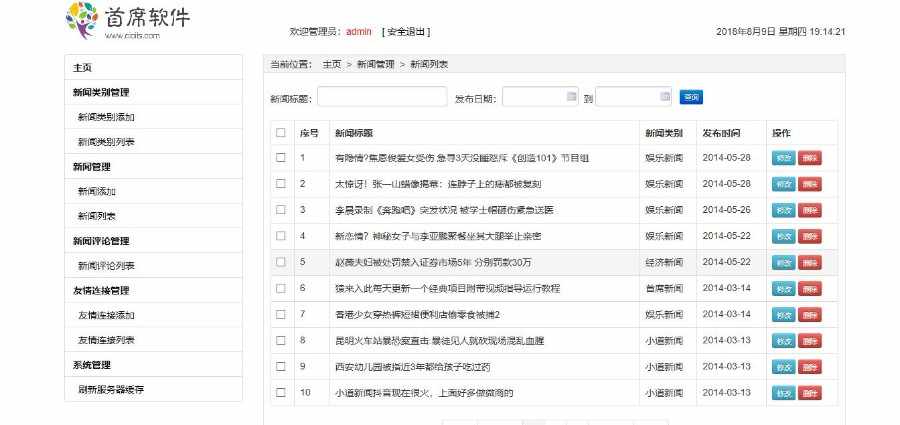This screenshot has height=425, width=900.
Task: Open 新闻类别列表 in sidebar
Action: [x=153, y=141]
